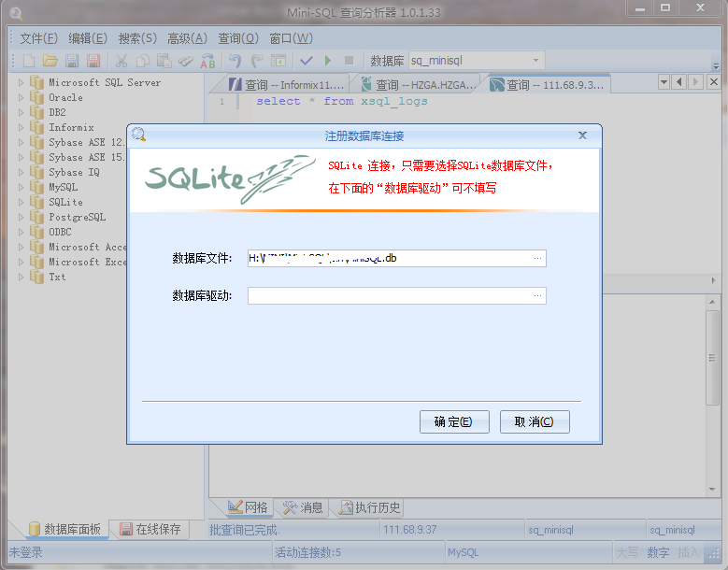This screenshot has height=570, width=728.
Task: Expand the ODBC tree node
Action: [21, 232]
